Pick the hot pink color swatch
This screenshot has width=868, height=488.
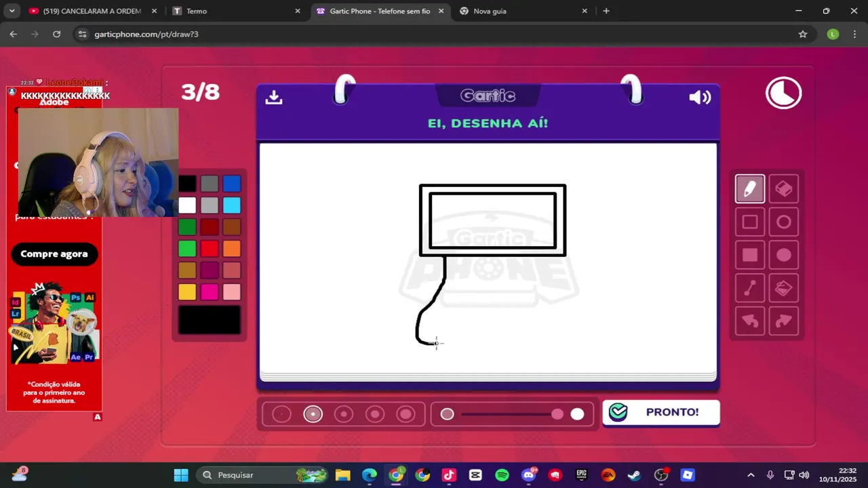tap(210, 292)
